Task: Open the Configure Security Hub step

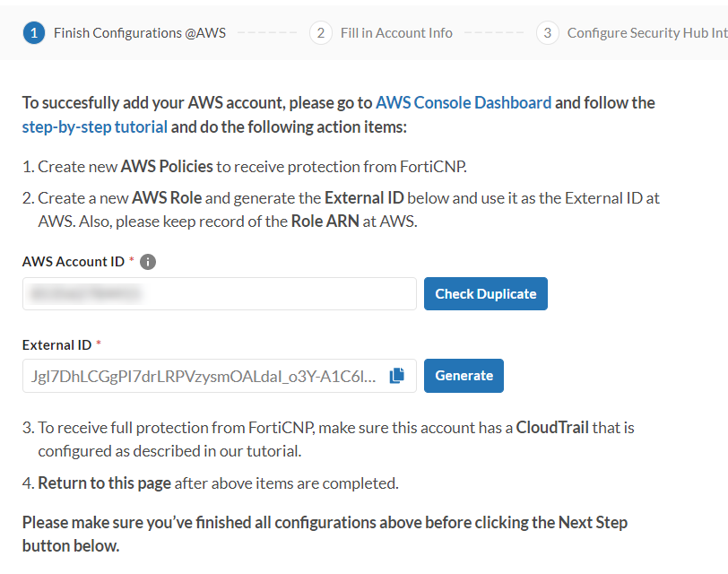Action: click(x=646, y=33)
